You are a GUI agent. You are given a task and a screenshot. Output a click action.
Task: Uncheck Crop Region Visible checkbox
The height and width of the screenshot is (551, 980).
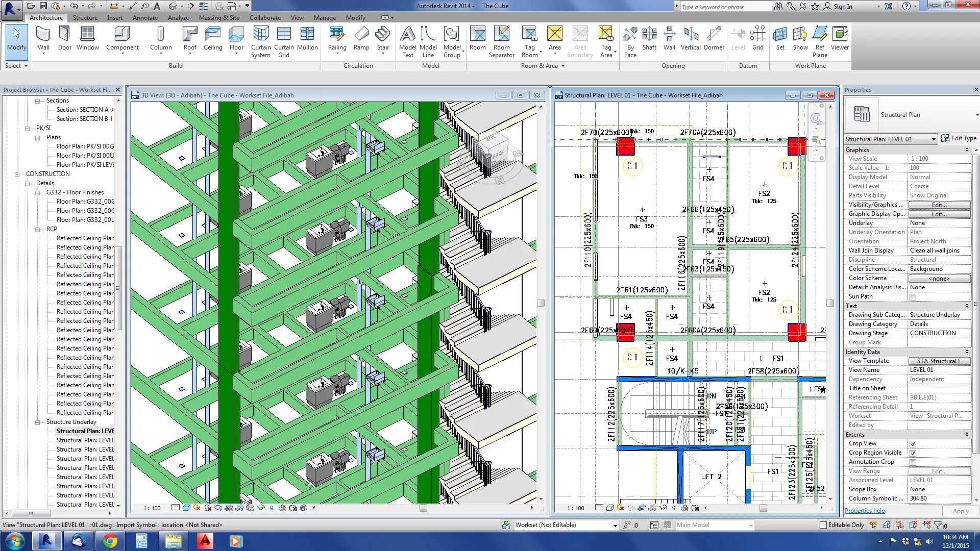pyautogui.click(x=913, y=453)
